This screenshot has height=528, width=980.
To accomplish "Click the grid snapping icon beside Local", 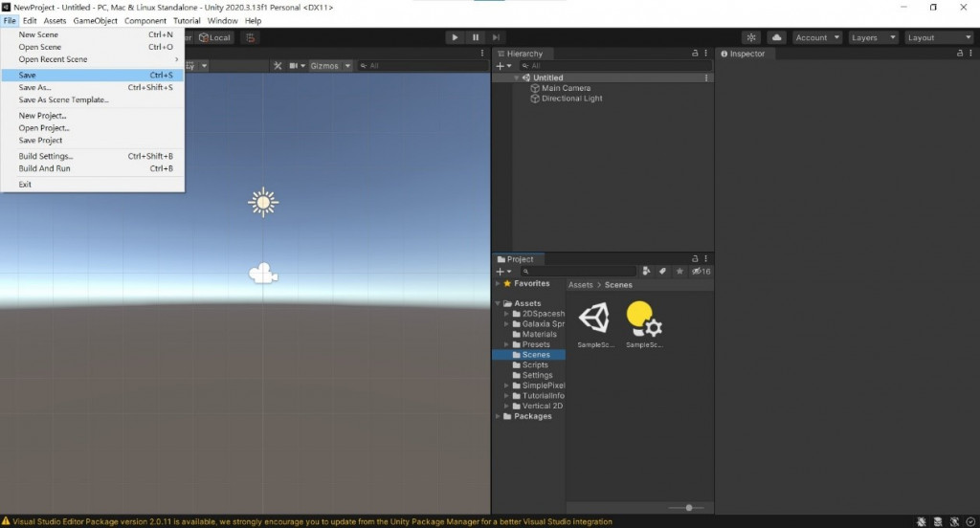I will pyautogui.click(x=250, y=37).
